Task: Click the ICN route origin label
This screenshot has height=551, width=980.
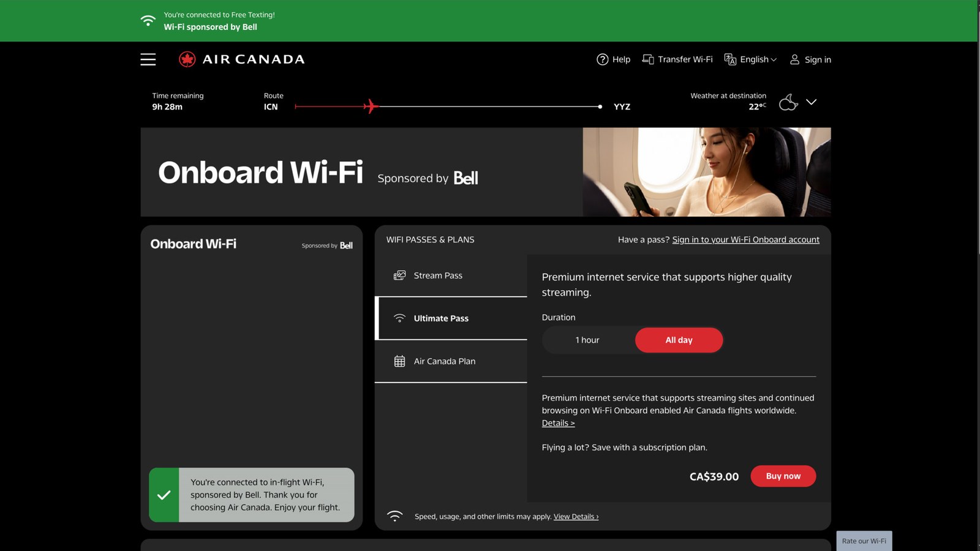Action: tap(271, 107)
